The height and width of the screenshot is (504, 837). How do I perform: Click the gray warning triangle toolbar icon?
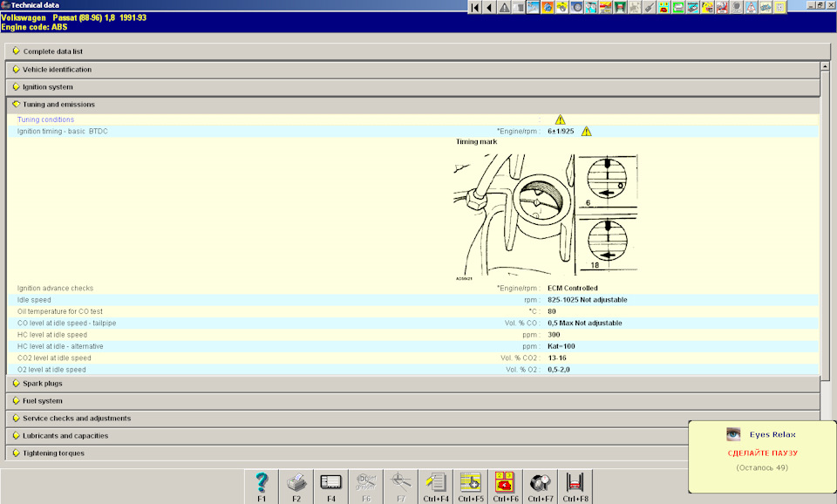tap(504, 8)
